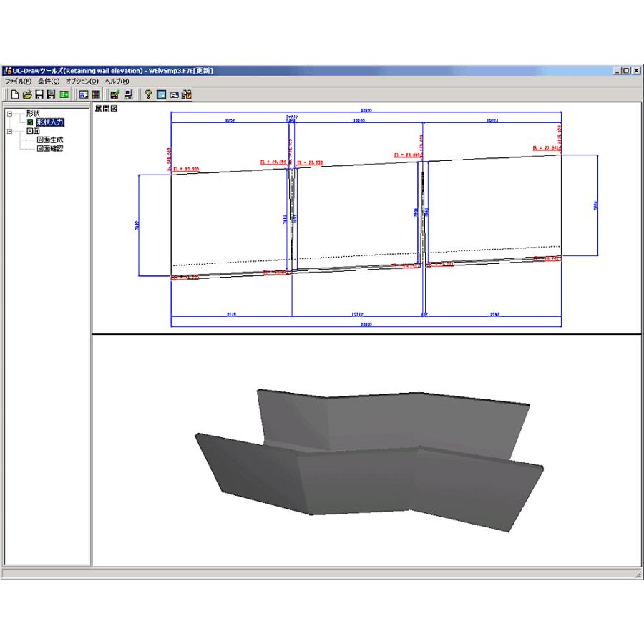Select the 形状入力 tree item

(50, 122)
